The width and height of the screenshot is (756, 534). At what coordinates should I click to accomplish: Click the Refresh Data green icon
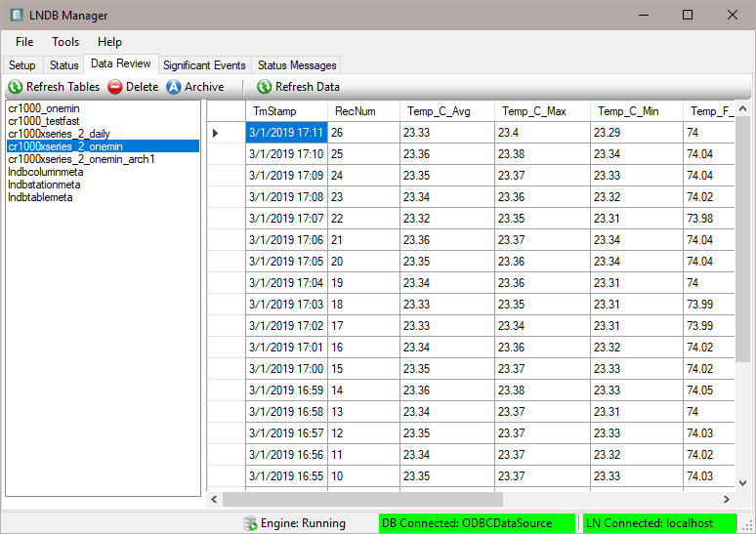point(265,87)
